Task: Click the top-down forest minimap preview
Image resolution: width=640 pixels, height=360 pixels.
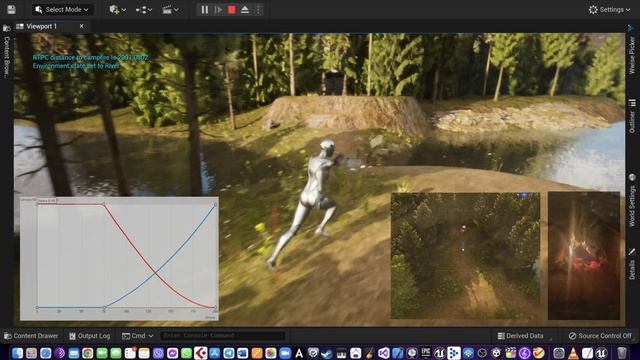Action: point(465,256)
